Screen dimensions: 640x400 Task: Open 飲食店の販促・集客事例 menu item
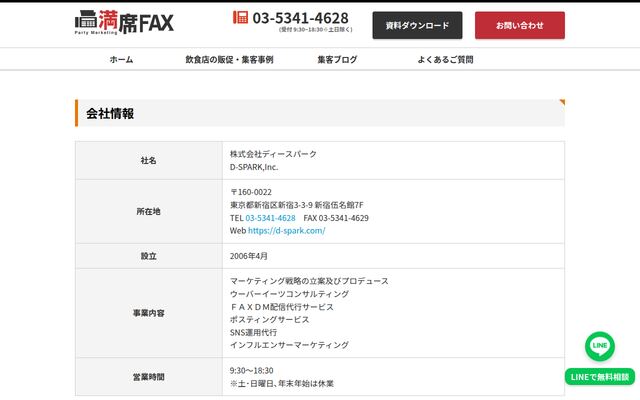tap(229, 60)
